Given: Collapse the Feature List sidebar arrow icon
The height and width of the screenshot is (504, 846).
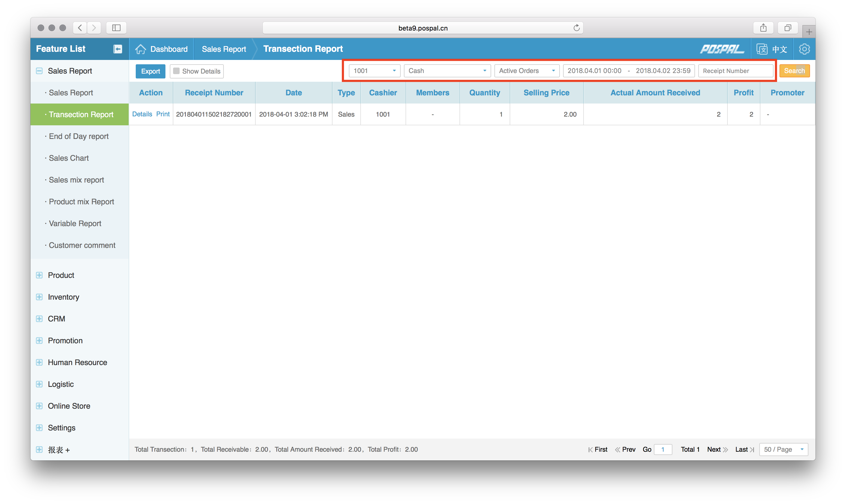Looking at the screenshot, I should tap(117, 49).
